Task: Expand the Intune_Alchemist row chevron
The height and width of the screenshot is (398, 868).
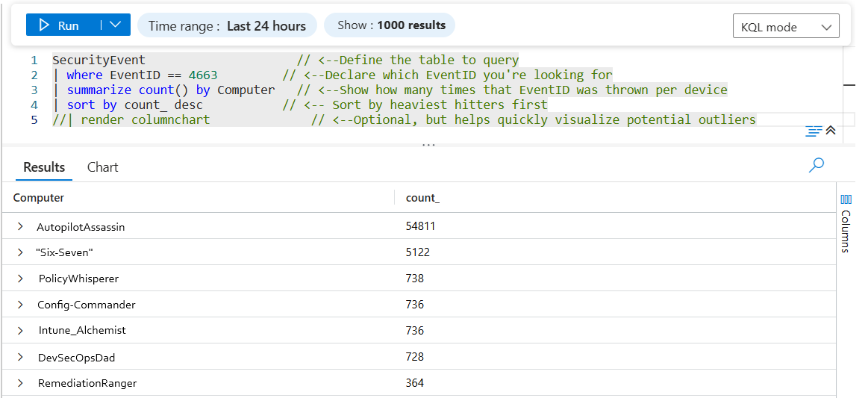Action: [21, 330]
